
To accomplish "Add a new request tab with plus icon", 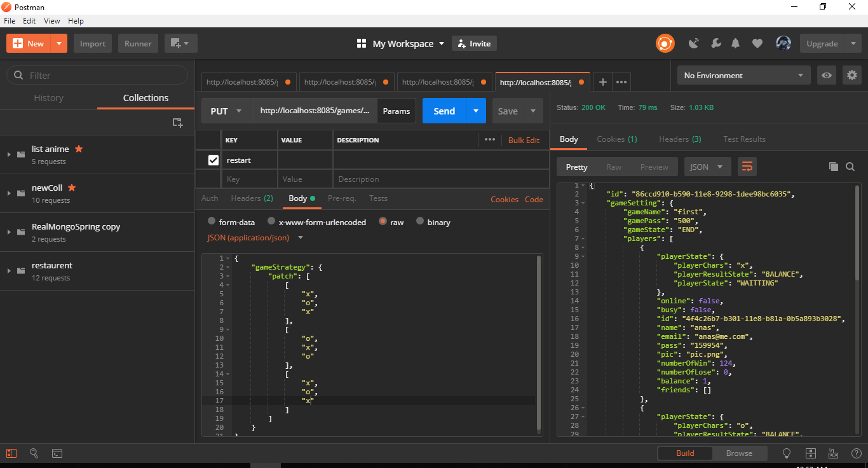I will (603, 82).
